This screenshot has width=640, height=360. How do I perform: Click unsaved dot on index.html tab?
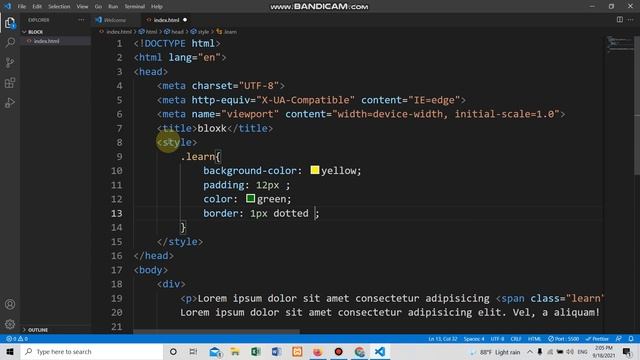coord(185,20)
